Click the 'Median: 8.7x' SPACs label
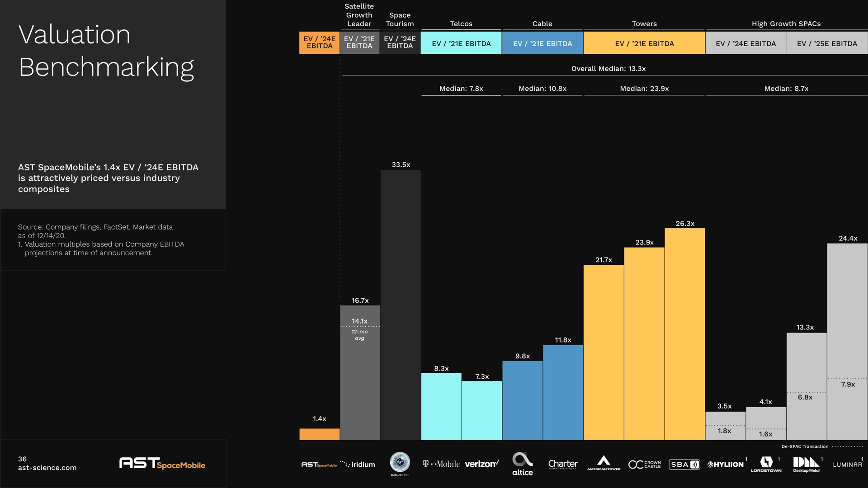The width and height of the screenshot is (868, 488). [x=786, y=89]
